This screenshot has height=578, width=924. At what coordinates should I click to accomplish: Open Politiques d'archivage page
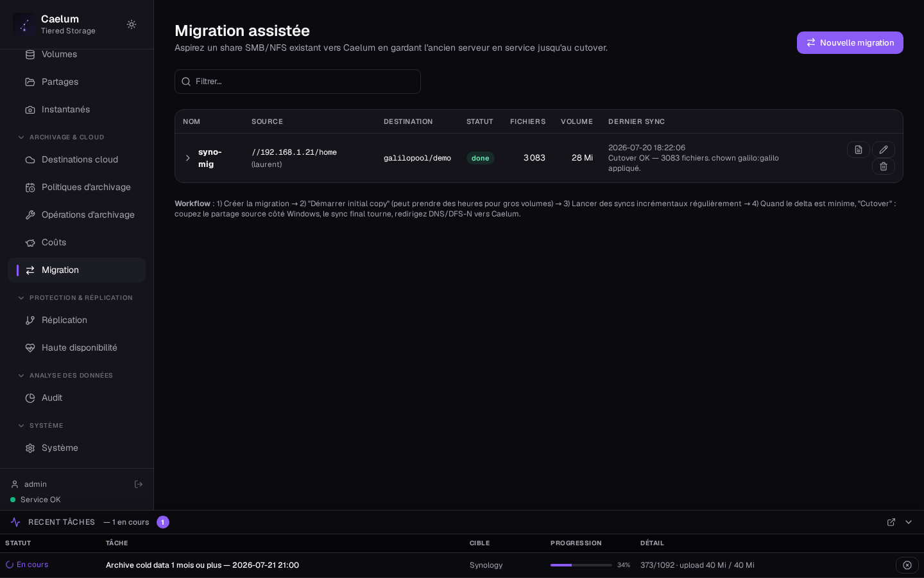click(x=76, y=187)
